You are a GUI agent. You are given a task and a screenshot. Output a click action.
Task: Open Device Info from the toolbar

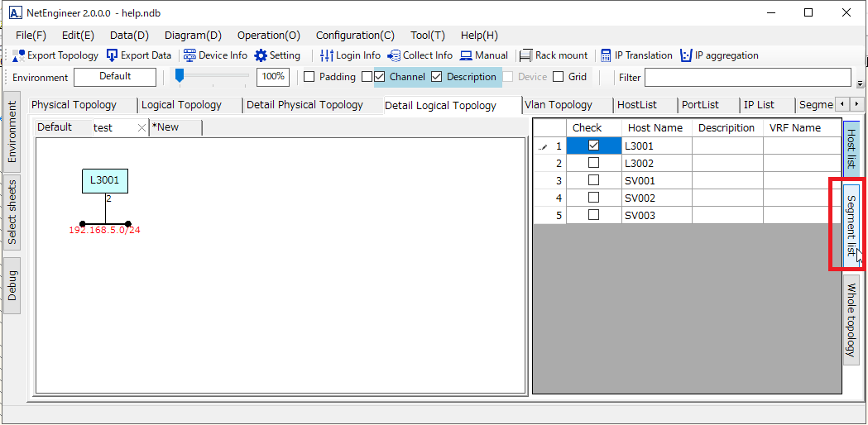(189, 55)
